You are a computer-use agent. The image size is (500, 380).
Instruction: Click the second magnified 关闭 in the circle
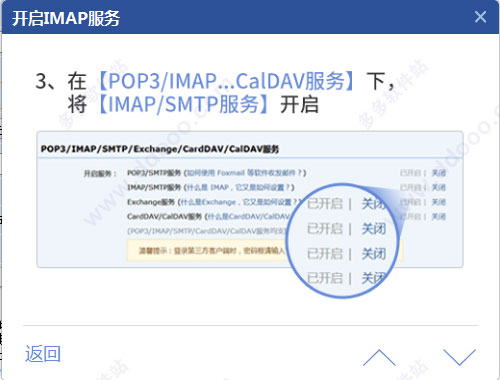coord(374,229)
